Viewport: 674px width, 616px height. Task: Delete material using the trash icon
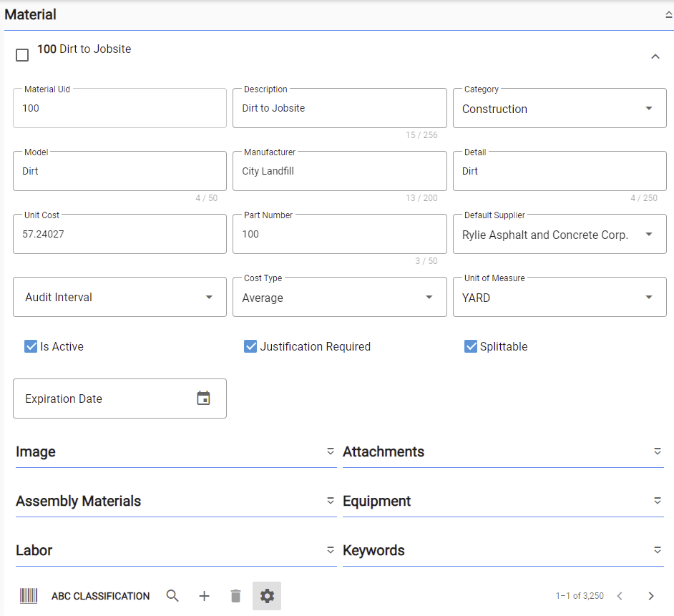click(x=235, y=596)
